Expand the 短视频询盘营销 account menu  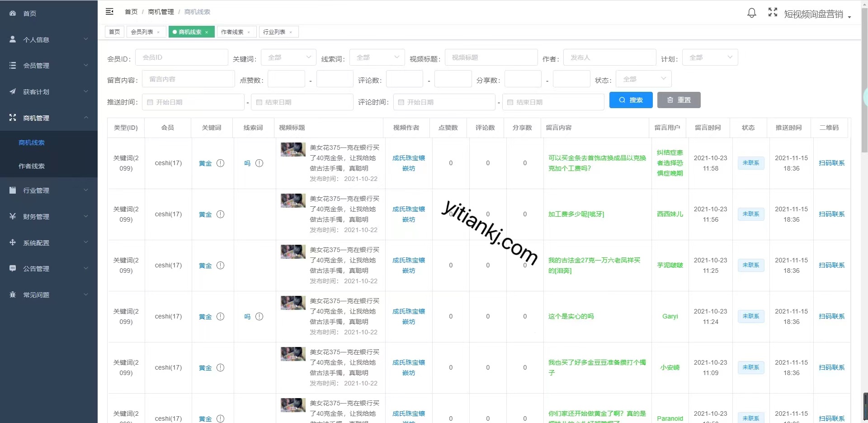coord(816,14)
